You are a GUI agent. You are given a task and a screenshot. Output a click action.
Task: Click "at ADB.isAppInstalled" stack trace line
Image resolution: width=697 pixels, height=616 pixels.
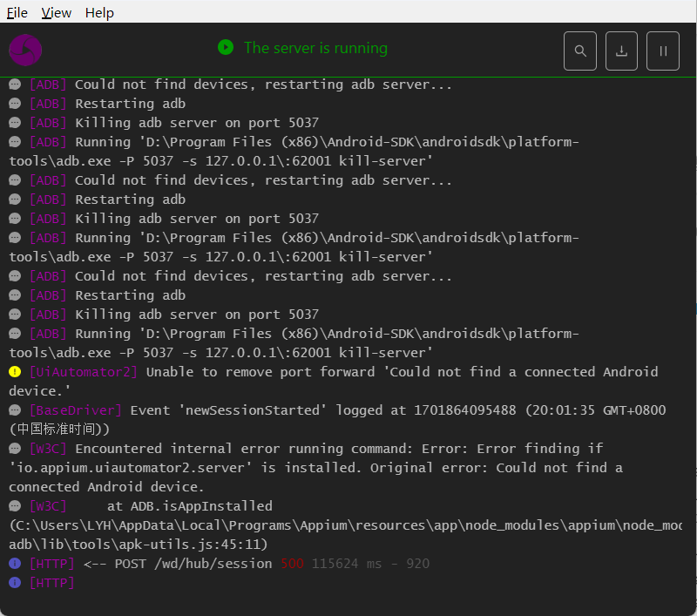click(189, 505)
